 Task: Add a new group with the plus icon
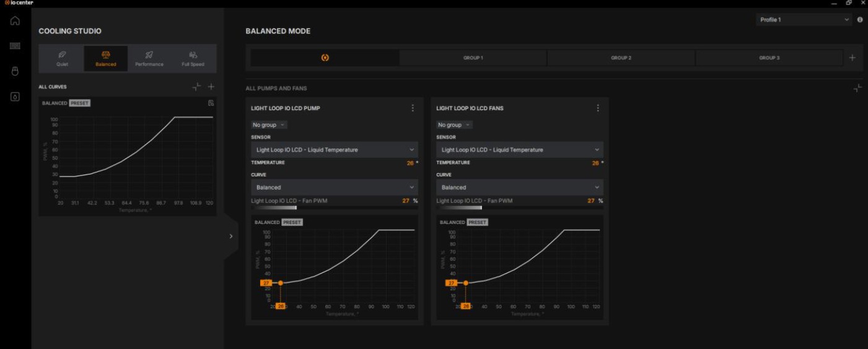point(853,58)
